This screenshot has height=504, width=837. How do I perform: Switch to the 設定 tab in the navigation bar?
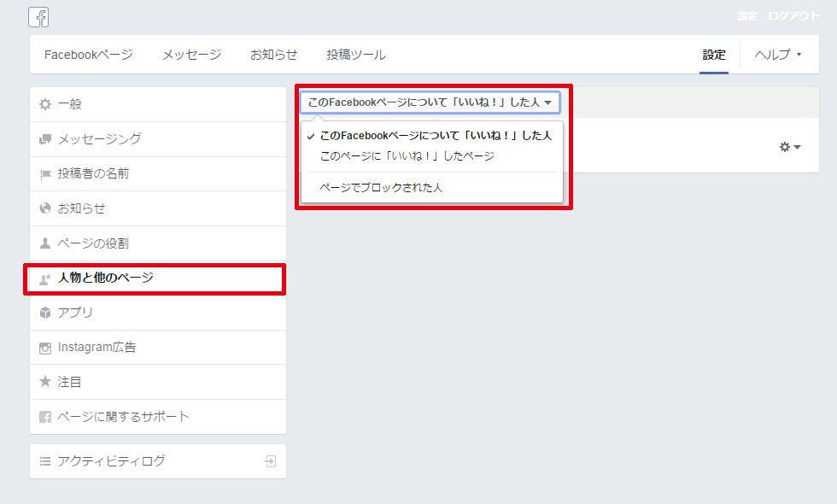pos(714,55)
